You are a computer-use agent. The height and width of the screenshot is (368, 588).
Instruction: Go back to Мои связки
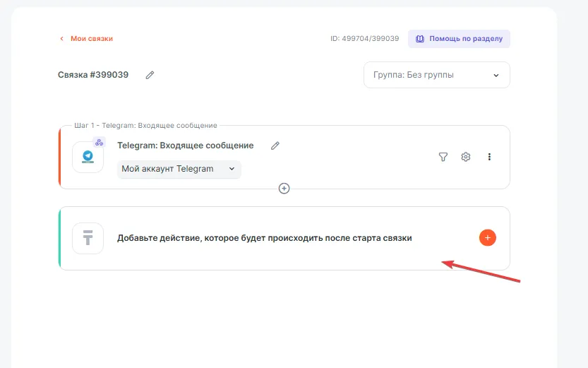(x=91, y=39)
